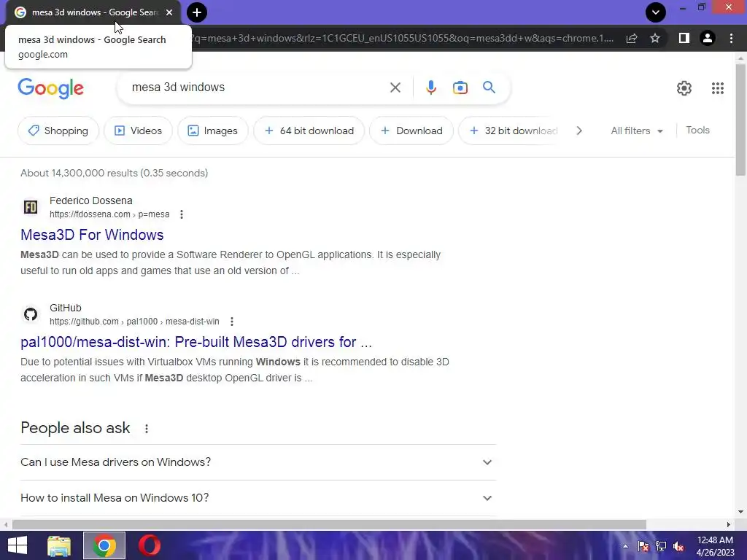Expand 'Can I use Mesa drivers on Windows?'
Viewport: 747px width, 560px height.
[258, 462]
